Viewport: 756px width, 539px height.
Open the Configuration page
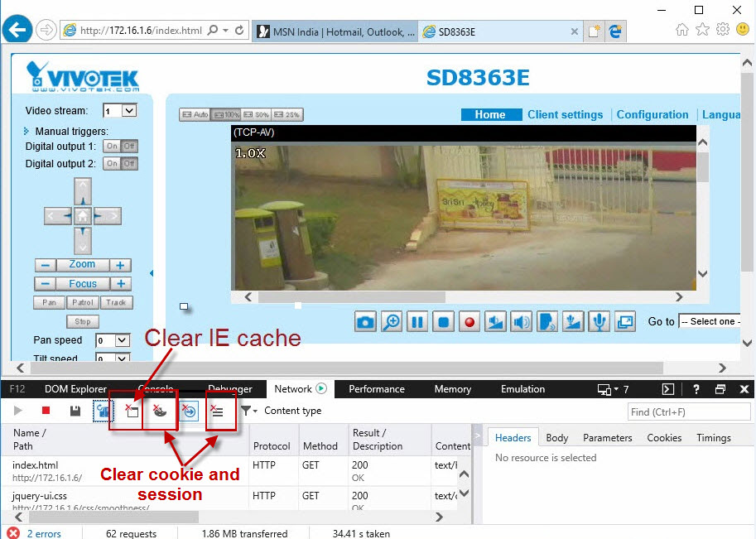click(653, 114)
